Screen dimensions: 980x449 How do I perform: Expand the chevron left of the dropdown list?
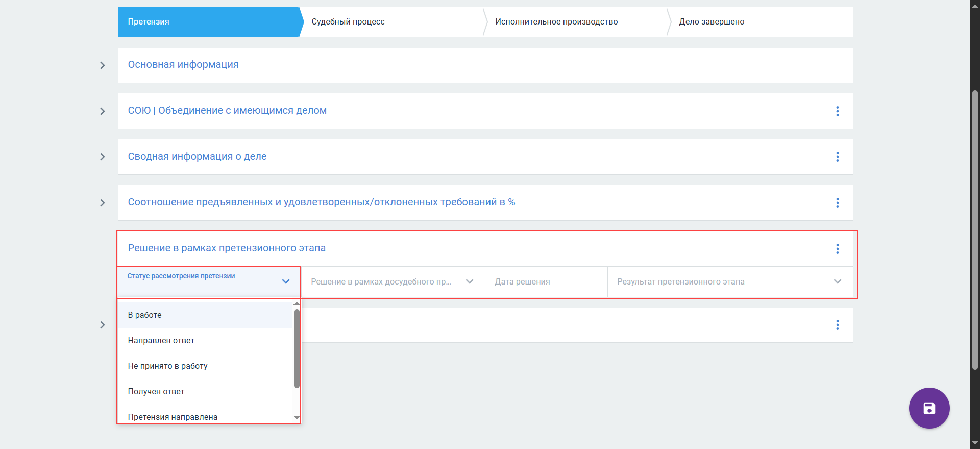click(x=103, y=325)
